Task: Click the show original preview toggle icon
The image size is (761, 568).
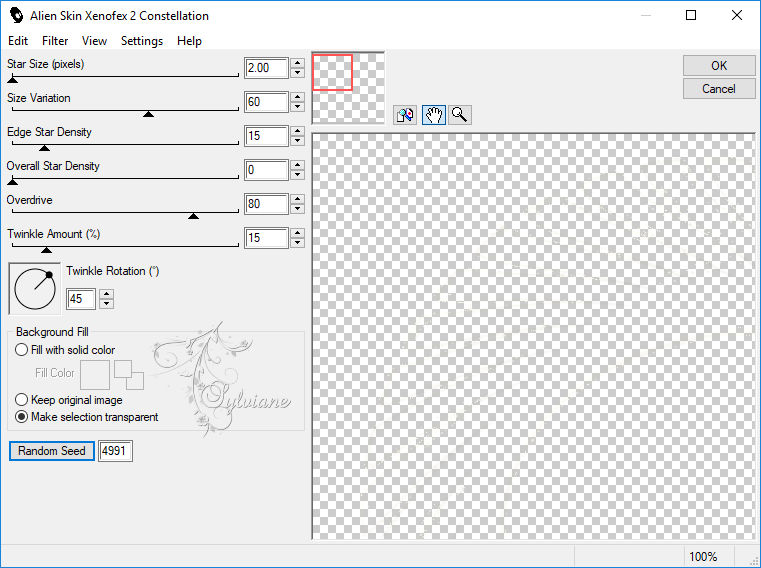Action: (x=405, y=115)
